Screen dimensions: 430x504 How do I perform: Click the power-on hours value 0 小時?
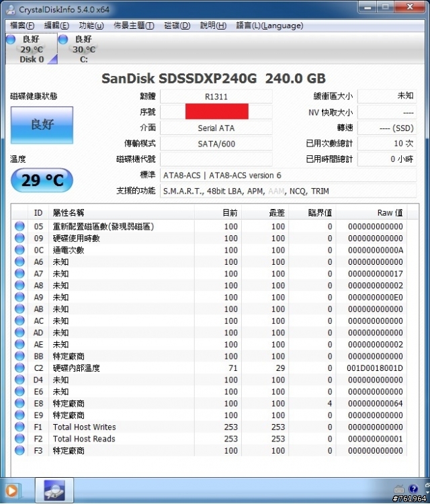(x=387, y=159)
